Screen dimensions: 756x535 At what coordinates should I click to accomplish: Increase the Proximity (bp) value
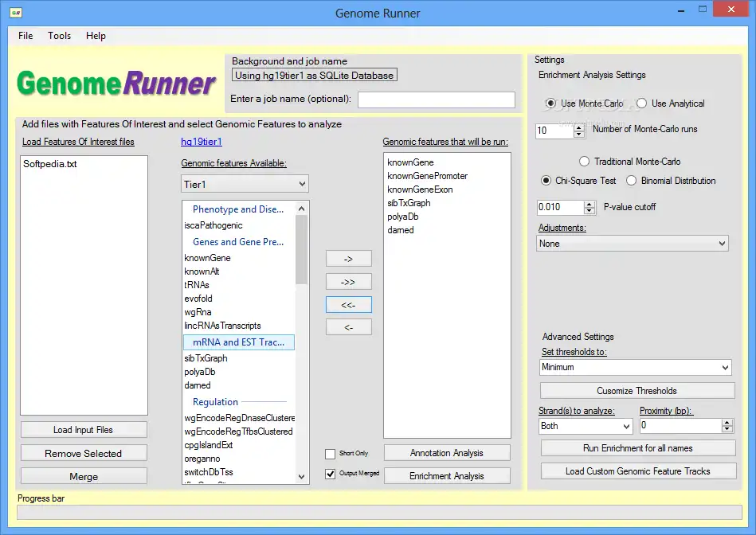727,423
